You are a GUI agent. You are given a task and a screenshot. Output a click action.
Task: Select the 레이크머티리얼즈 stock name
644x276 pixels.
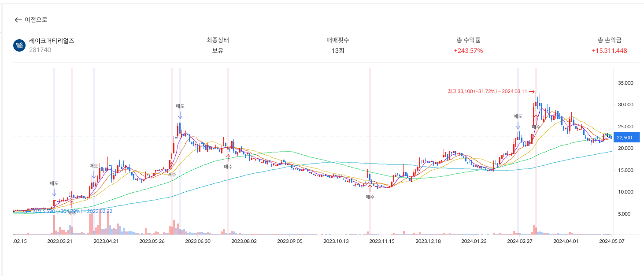pyautogui.click(x=52, y=41)
